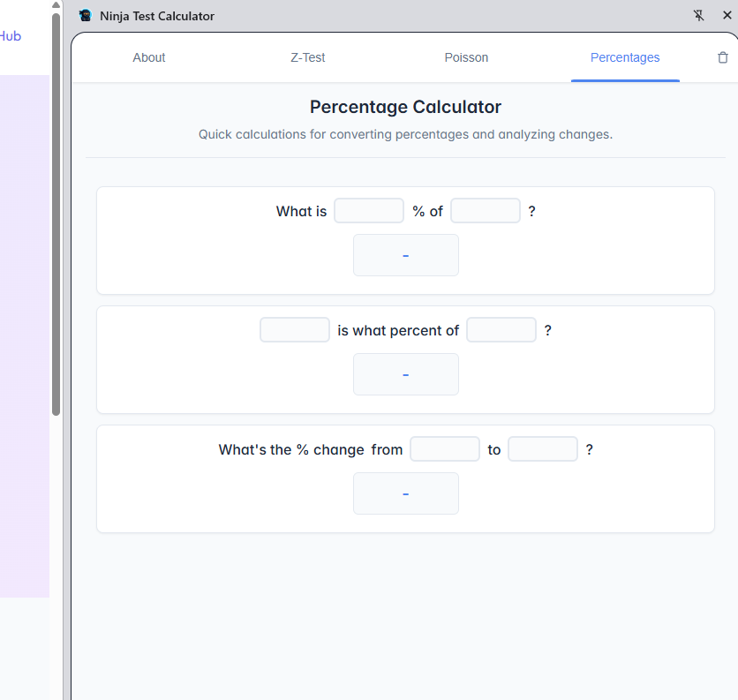The image size is (738, 700).
Task: Click the "to" value field for % change
Action: (x=543, y=449)
